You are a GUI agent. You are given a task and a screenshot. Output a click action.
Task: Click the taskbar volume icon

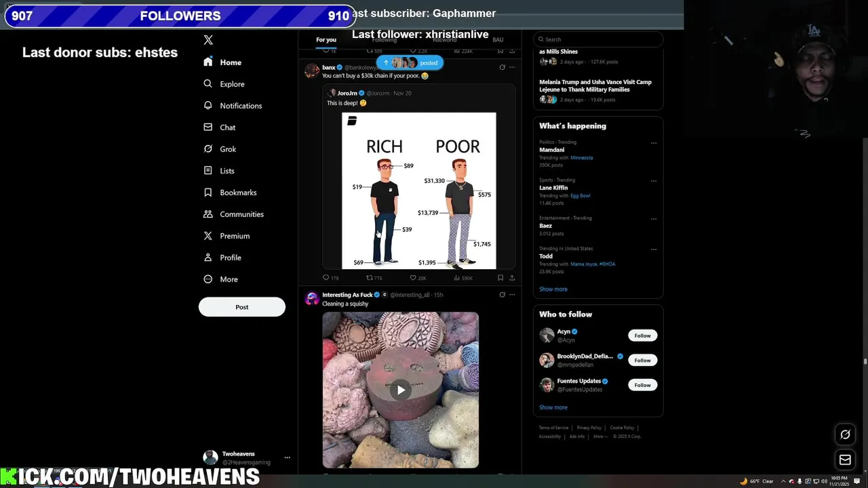coord(823,481)
